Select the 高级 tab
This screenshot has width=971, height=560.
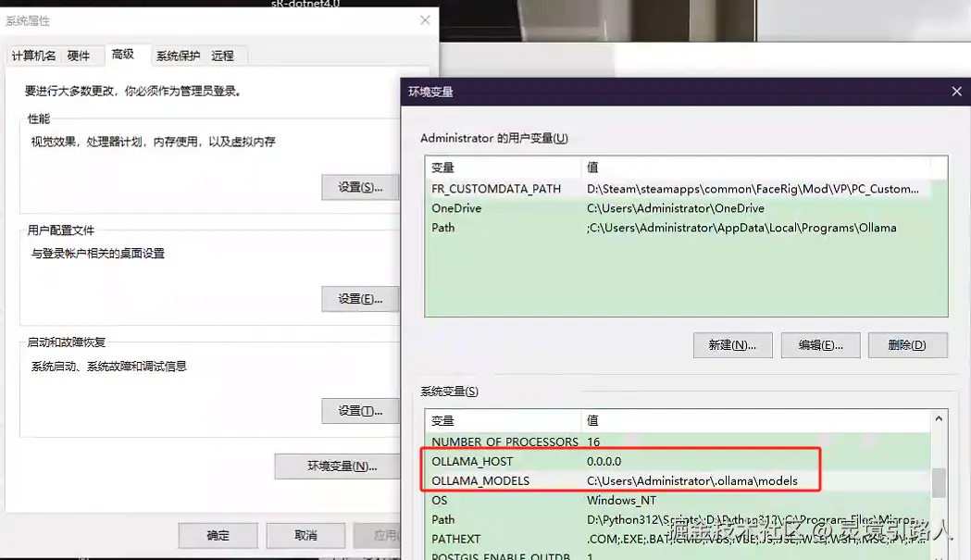click(x=122, y=55)
